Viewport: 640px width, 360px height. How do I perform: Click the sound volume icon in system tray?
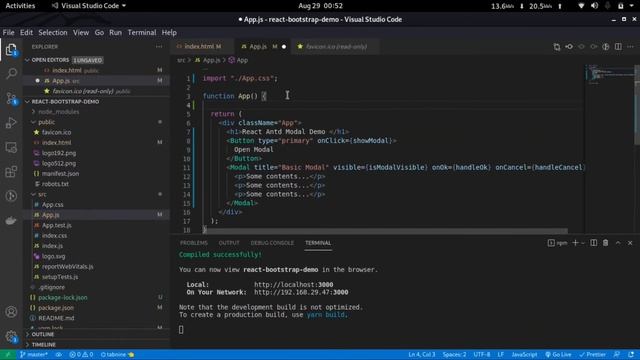point(595,6)
